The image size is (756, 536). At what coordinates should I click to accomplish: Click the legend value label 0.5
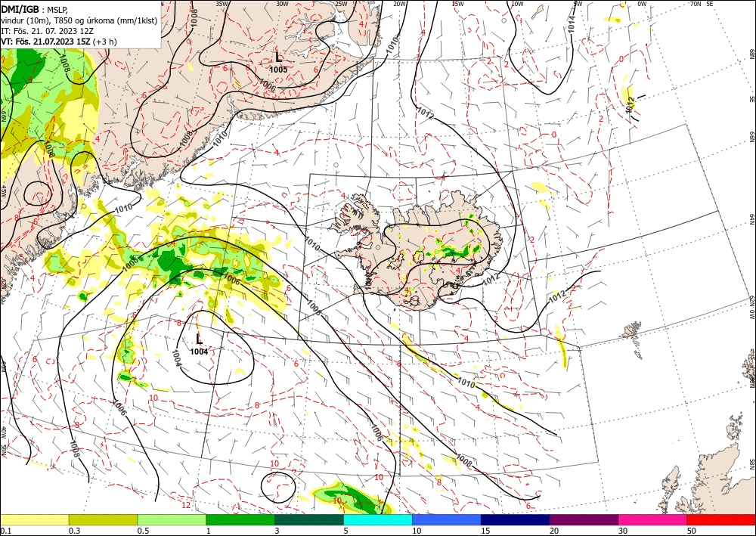tap(143, 531)
